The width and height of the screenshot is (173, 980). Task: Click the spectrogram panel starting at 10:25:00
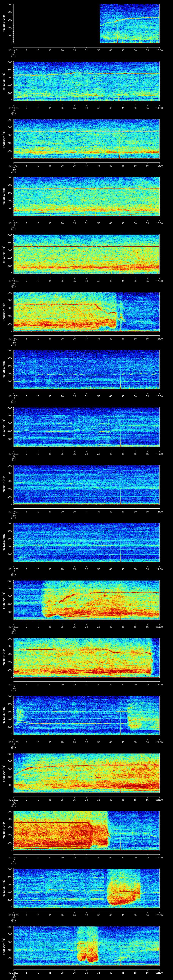(x=87, y=947)
